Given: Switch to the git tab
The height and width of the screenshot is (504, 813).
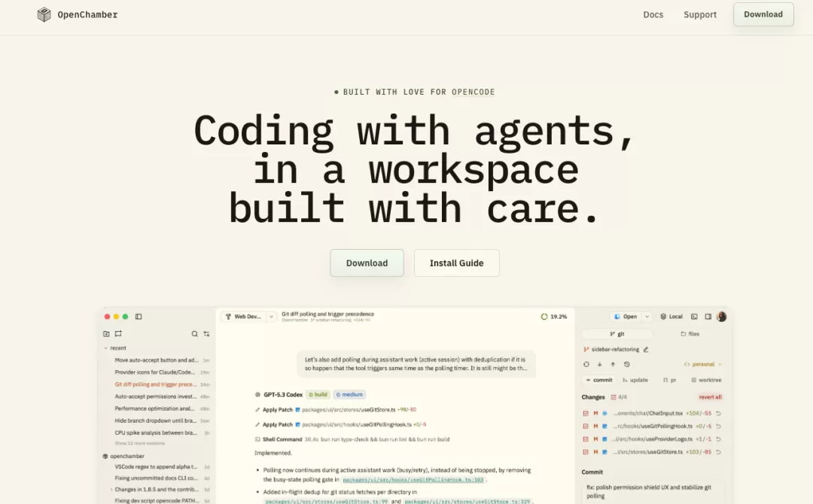Looking at the screenshot, I should (617, 334).
